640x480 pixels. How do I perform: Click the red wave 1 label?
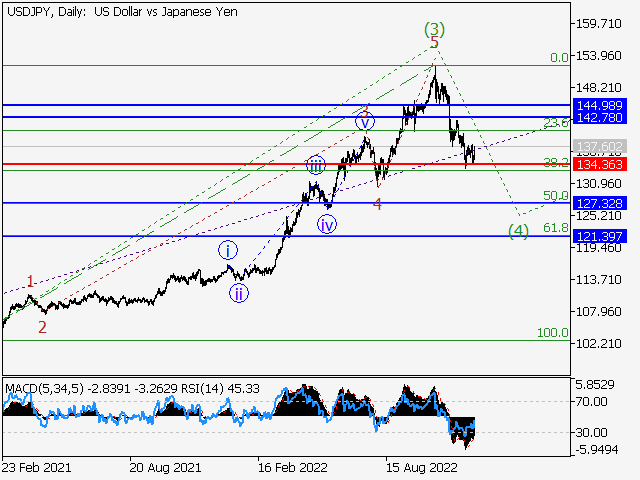coord(30,281)
